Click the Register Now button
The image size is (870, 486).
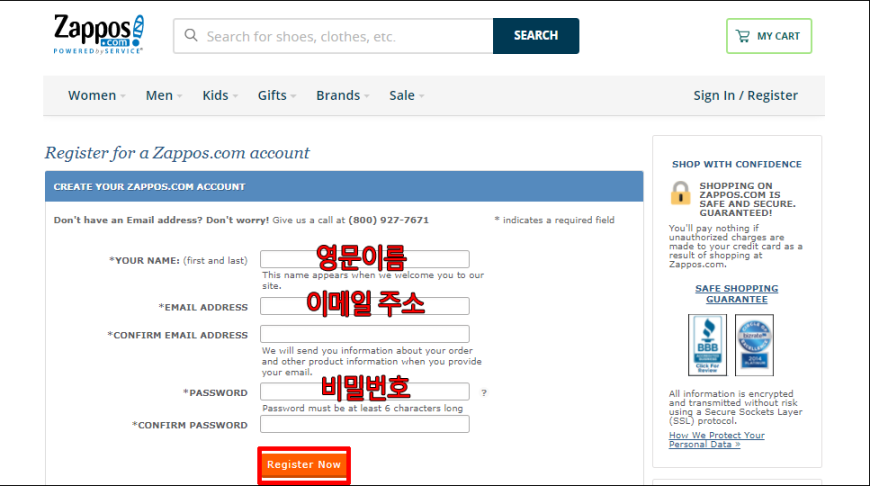coord(304,465)
